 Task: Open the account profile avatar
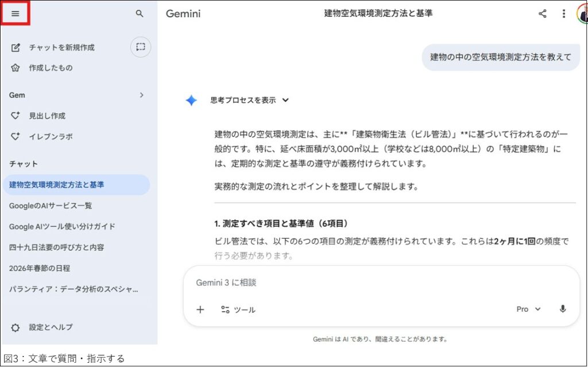point(582,14)
